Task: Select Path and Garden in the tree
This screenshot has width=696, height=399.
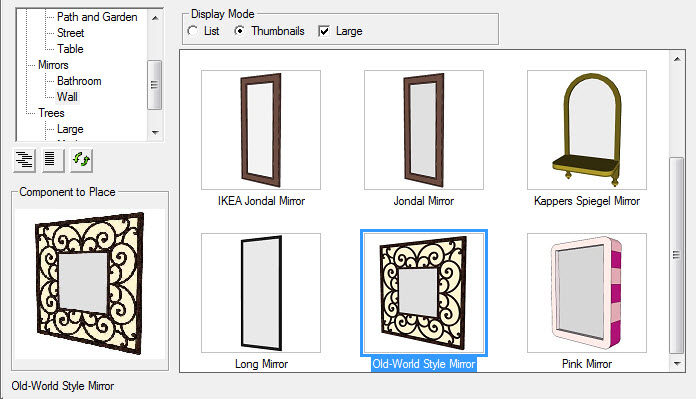Action: (x=97, y=17)
